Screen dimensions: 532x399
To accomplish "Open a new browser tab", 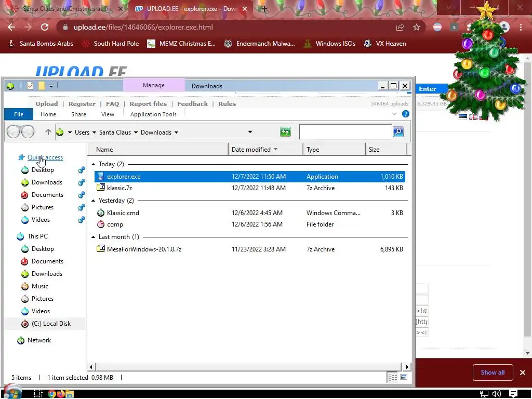I will tap(264, 9).
